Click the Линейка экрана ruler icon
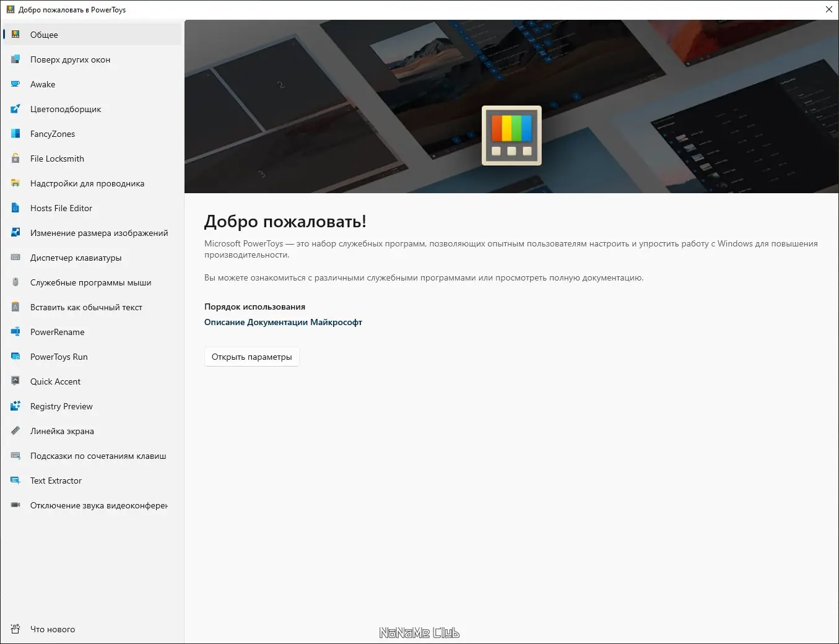The height and width of the screenshot is (644, 839). 15,431
